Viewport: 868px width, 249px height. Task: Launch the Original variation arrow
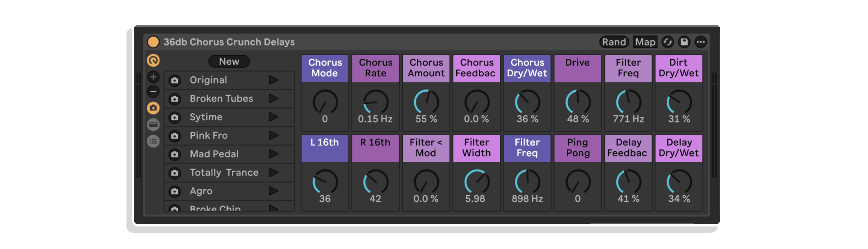[x=274, y=80]
